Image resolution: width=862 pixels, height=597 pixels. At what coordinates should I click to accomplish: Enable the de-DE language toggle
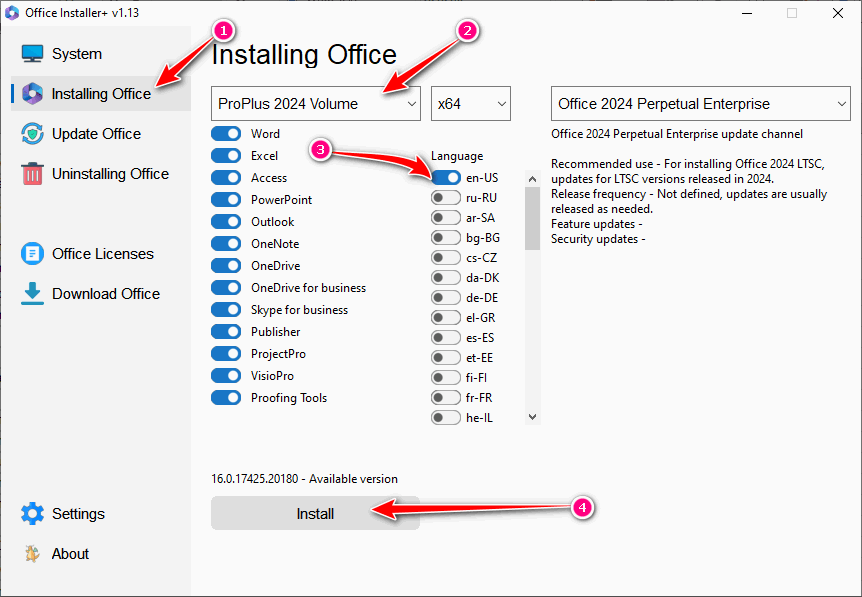click(x=446, y=297)
